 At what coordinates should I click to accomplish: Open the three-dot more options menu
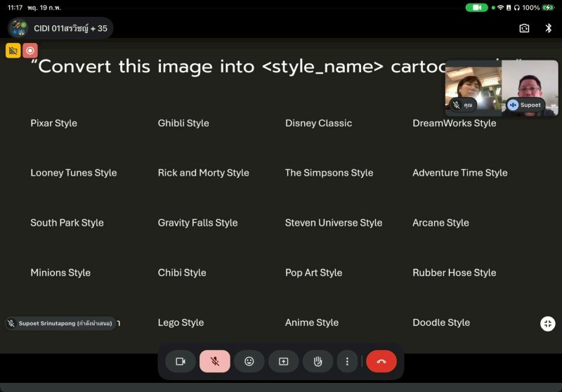[x=346, y=361]
